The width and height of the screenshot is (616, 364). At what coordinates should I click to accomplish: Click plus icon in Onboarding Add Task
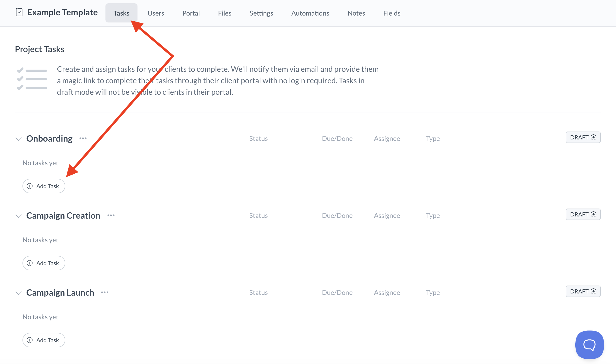pyautogui.click(x=30, y=186)
